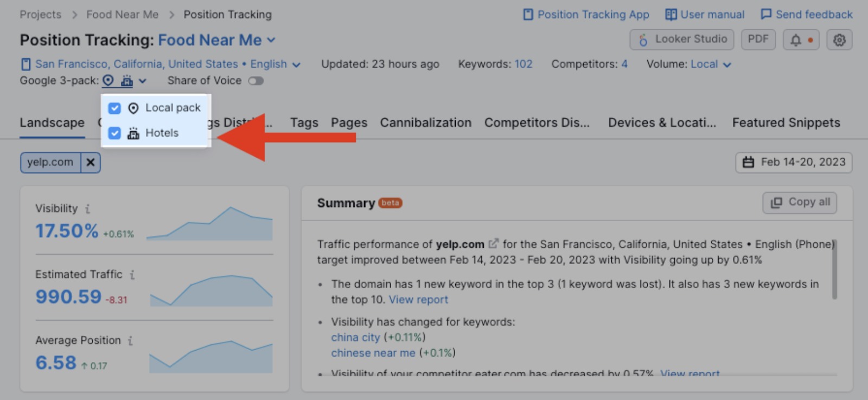Click the Copy all button
Screen dimensions: 868x400
click(x=800, y=202)
